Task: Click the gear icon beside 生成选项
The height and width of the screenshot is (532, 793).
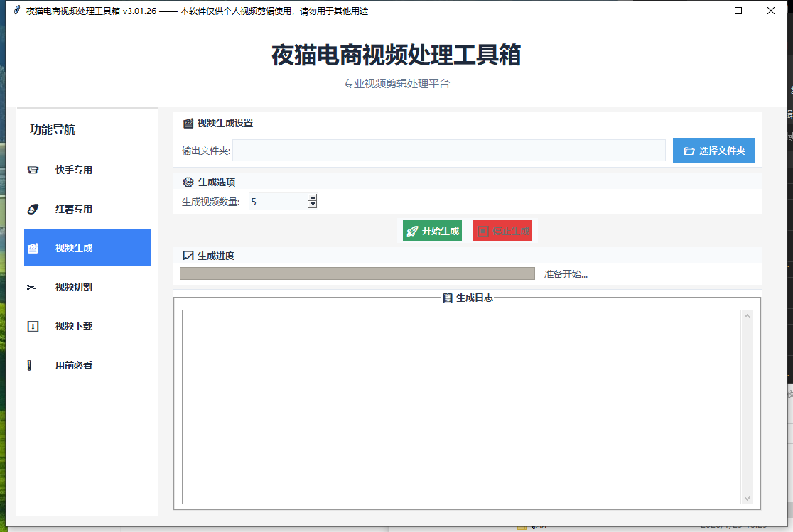Action: click(x=188, y=182)
